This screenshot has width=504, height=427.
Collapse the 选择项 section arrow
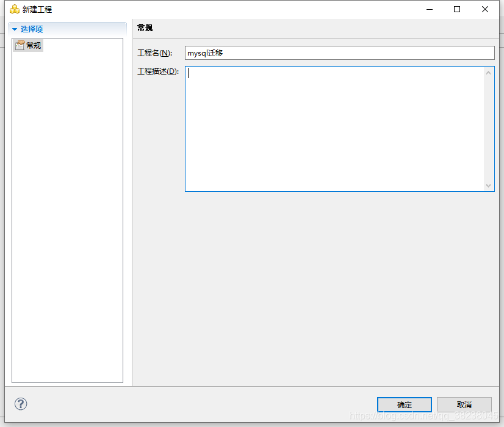15,29
